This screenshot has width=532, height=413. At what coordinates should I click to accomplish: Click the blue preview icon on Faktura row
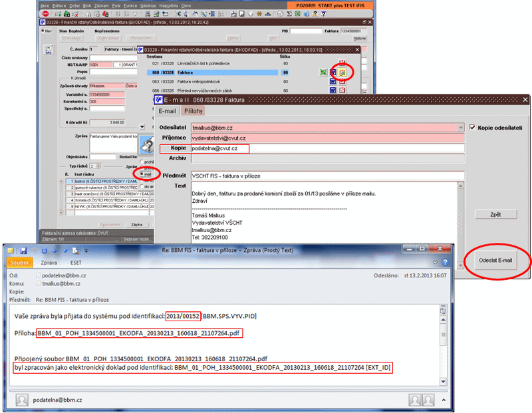click(333, 72)
